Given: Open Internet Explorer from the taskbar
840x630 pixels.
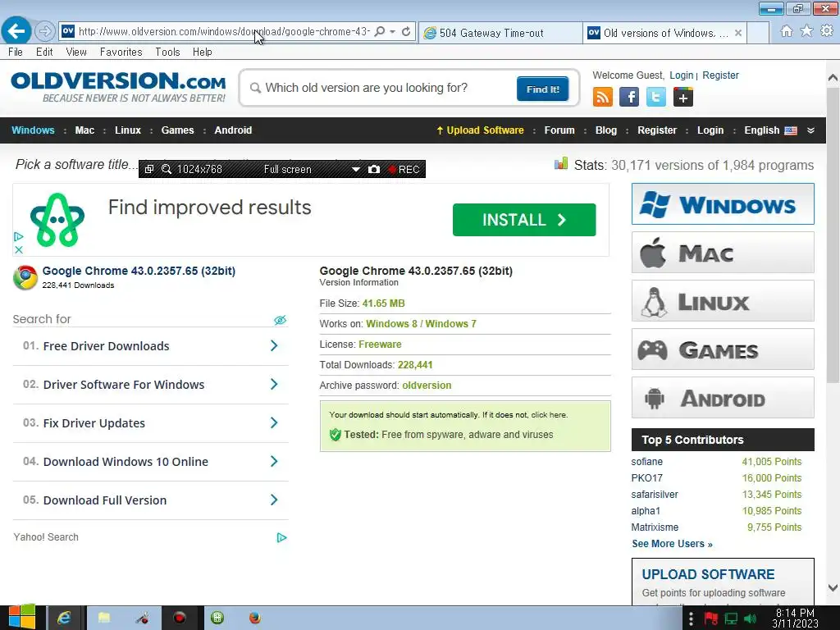Looking at the screenshot, I should [x=64, y=619].
